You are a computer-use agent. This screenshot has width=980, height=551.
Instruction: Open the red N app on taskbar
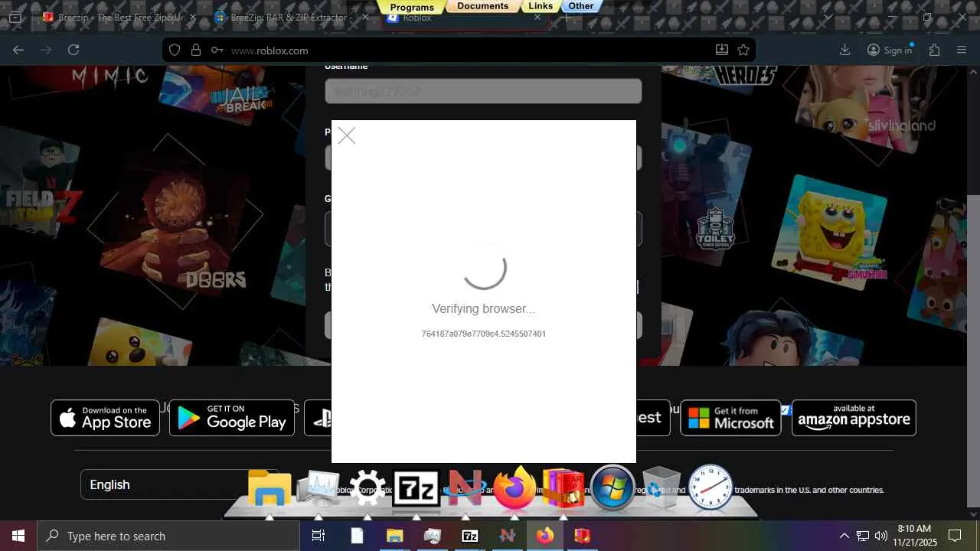click(x=507, y=536)
